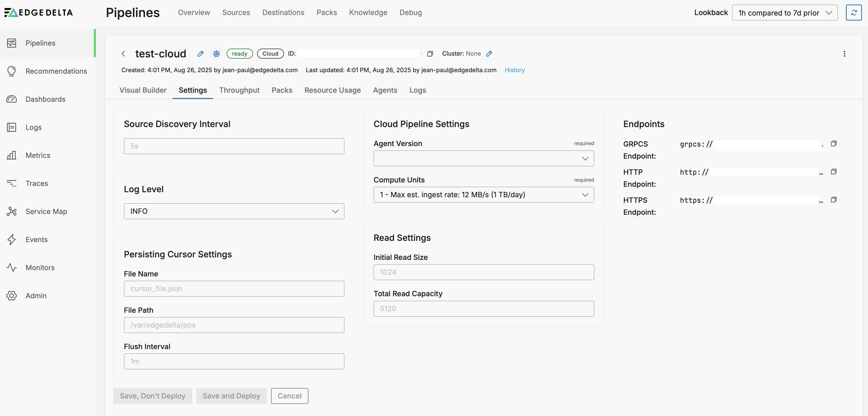This screenshot has height=416, width=868.
Task: Copy the pipeline ID
Action: pyautogui.click(x=430, y=54)
